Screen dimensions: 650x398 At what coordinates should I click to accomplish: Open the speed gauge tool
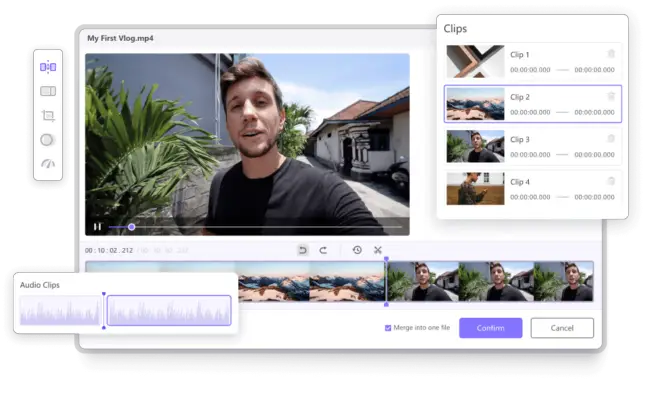[x=48, y=164]
